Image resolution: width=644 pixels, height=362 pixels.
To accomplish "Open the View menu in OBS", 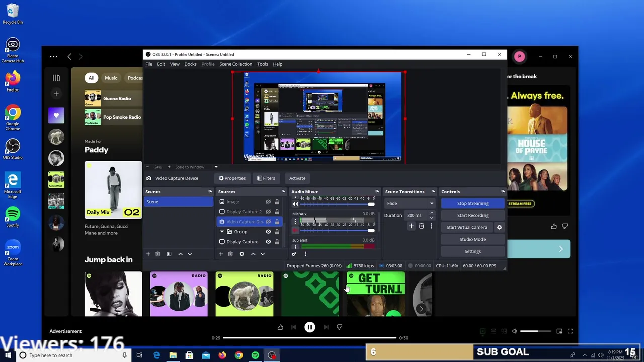I will tap(175, 64).
